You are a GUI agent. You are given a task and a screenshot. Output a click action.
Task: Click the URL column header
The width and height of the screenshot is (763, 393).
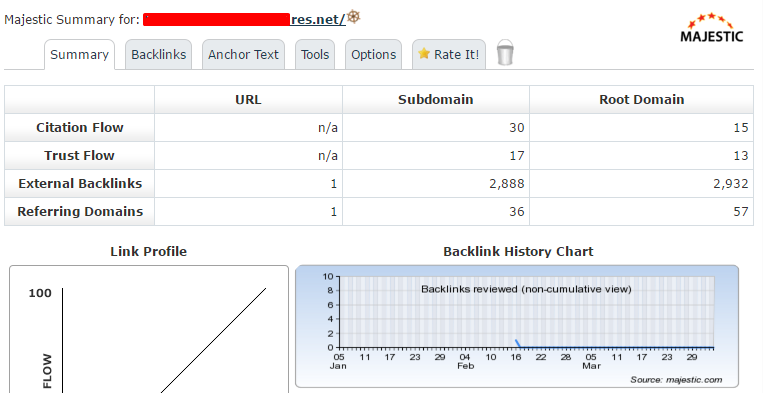click(x=248, y=100)
